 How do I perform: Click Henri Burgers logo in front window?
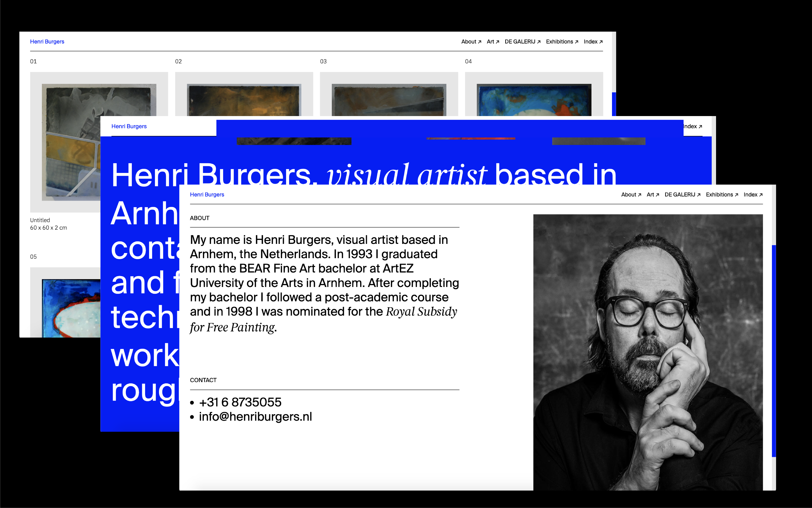207,195
